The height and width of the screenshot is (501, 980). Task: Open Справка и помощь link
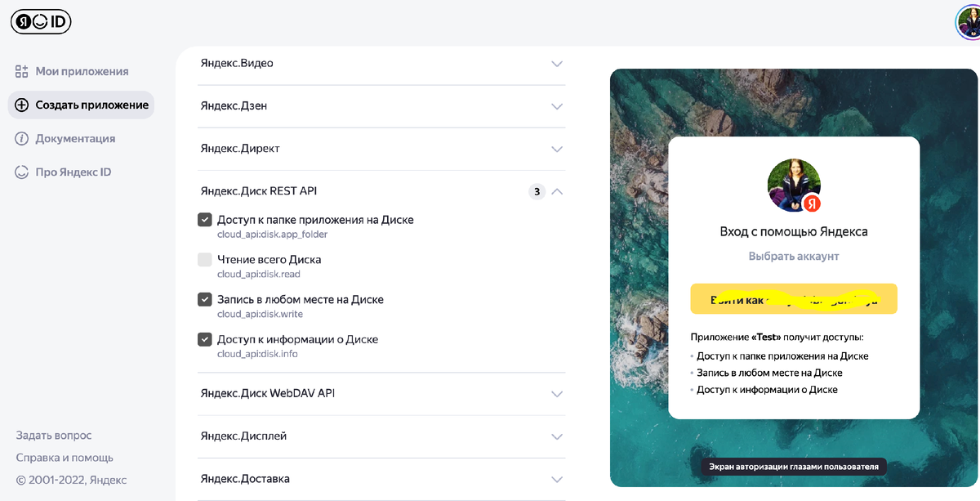click(x=65, y=458)
